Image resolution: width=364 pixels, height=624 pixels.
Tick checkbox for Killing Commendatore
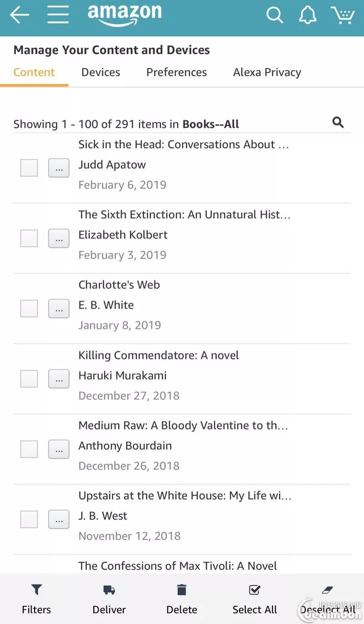pyautogui.click(x=29, y=379)
